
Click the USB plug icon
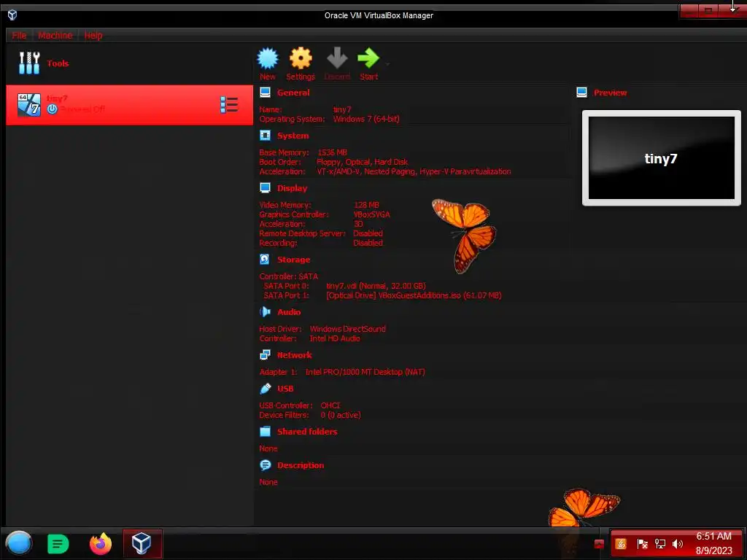(266, 389)
